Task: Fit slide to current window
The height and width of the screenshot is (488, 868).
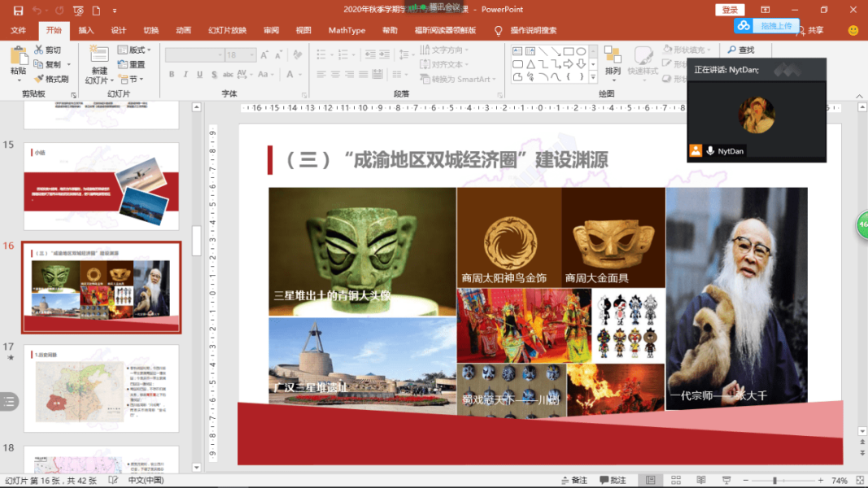Action: point(860,480)
